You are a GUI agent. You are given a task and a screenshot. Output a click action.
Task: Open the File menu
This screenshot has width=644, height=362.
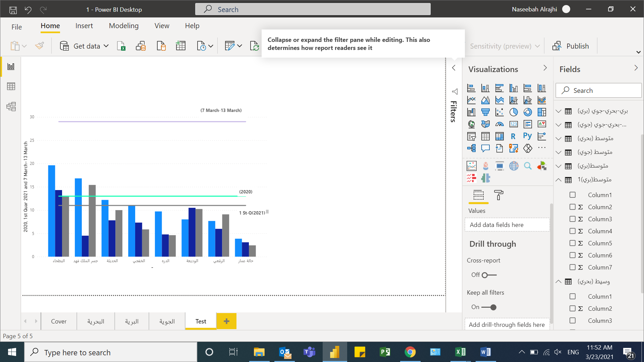tap(16, 27)
